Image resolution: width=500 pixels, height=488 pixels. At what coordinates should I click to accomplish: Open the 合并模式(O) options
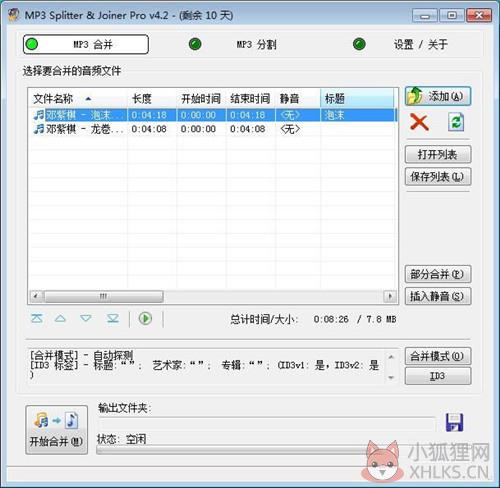tap(438, 356)
